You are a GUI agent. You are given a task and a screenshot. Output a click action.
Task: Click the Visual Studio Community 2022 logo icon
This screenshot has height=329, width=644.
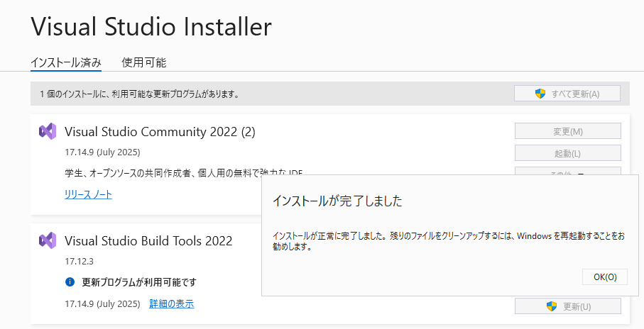pos(48,131)
